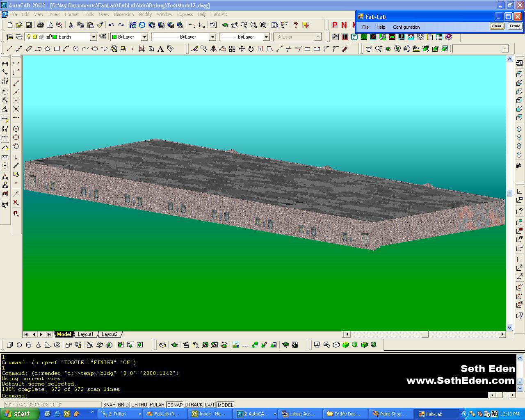This screenshot has width=525, height=420.
Task: Open the ByLayer linetype dropdown
Action: point(212,37)
